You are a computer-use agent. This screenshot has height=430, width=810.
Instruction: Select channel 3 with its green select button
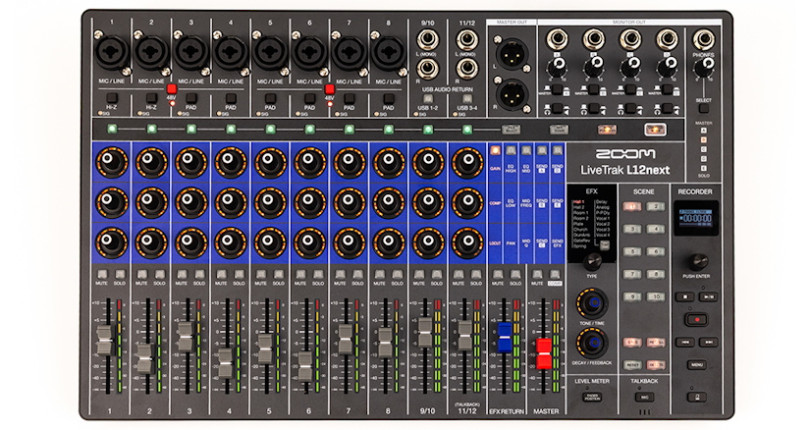191,129
